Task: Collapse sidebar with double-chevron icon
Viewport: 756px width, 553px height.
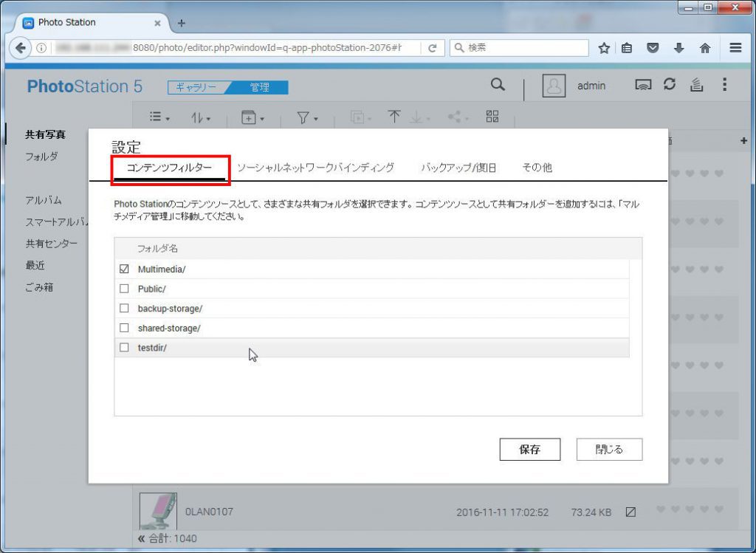Action: tap(141, 538)
